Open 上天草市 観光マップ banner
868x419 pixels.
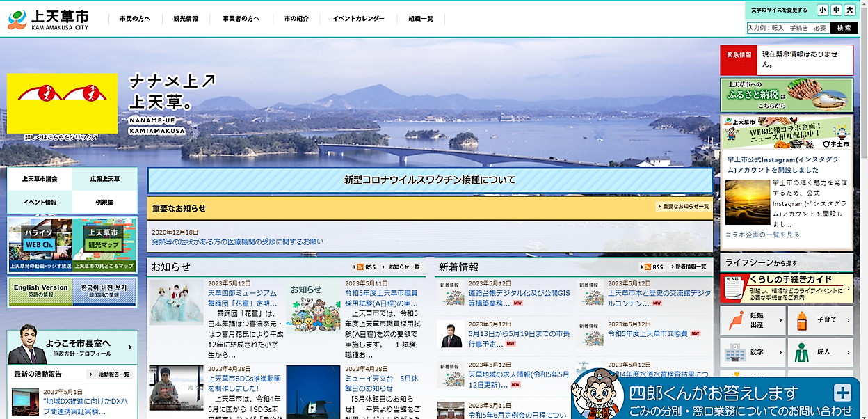coord(104,244)
